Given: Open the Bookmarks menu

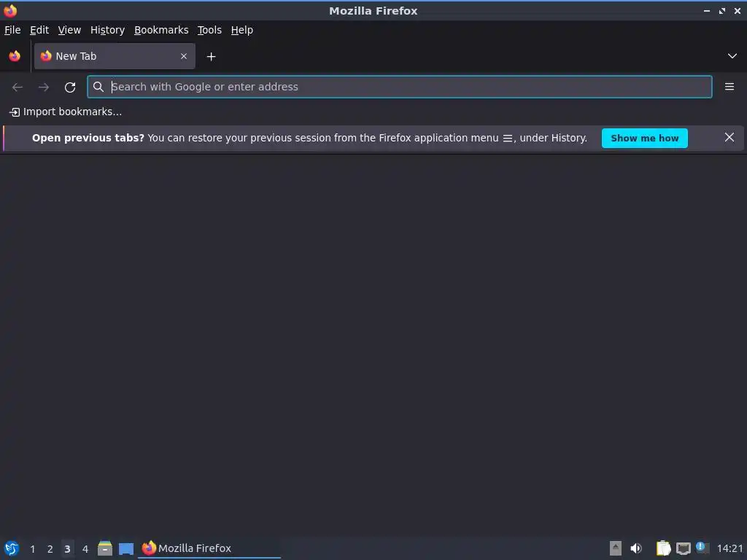Looking at the screenshot, I should click(x=161, y=30).
